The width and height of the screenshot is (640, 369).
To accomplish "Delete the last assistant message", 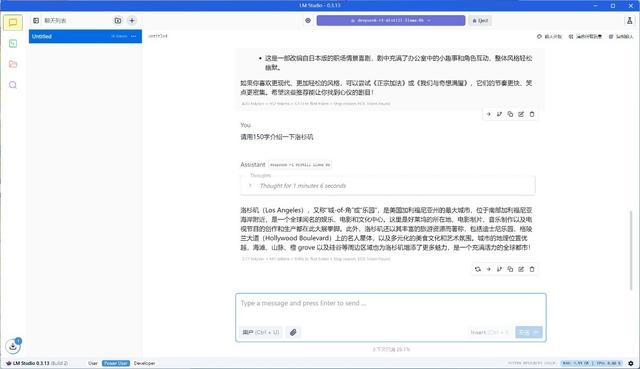I will pos(532,269).
